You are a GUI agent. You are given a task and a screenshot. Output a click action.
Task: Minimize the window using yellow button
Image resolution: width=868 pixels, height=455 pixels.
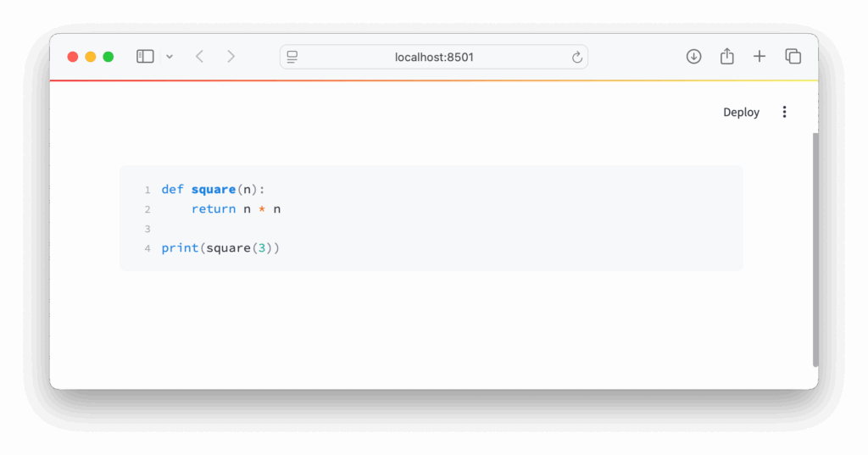pos(91,57)
